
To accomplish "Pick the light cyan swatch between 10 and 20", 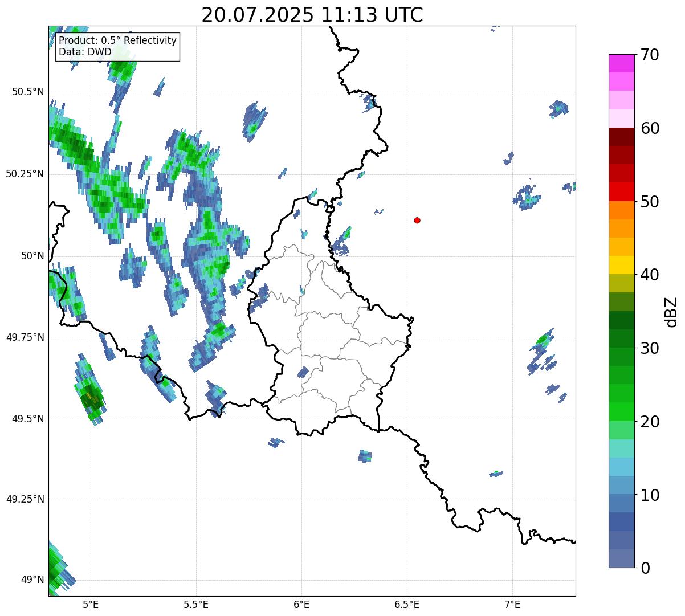I will coord(622,467).
